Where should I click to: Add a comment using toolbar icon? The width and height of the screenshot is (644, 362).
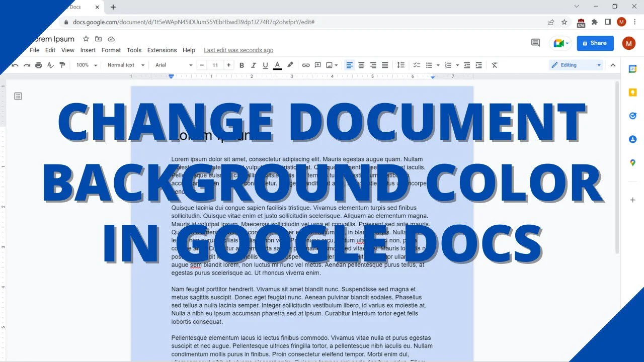tap(317, 65)
